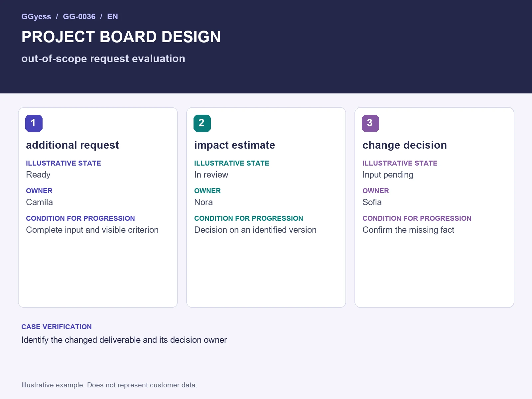
Task: Click ILLUSTRATIVE STATE label in impact estimate card
Action: [x=232, y=163]
